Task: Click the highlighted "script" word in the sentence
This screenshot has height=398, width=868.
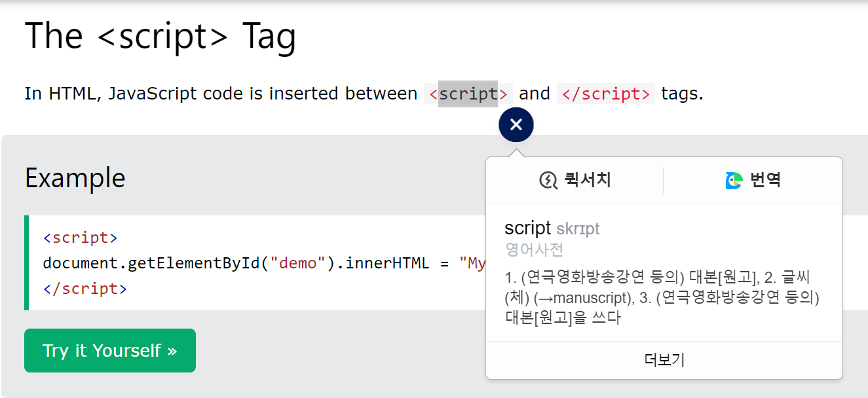Action: click(x=468, y=94)
